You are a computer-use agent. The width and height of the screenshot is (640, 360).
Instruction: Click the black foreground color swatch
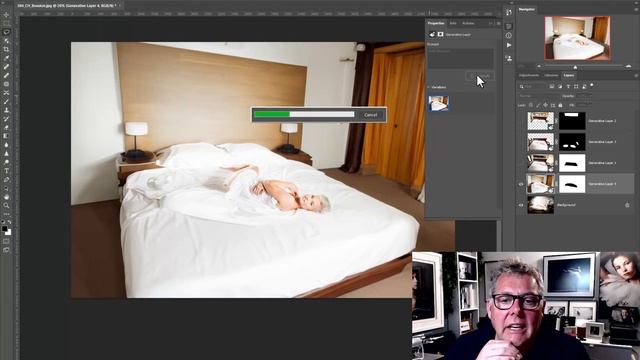pyautogui.click(x=4, y=229)
